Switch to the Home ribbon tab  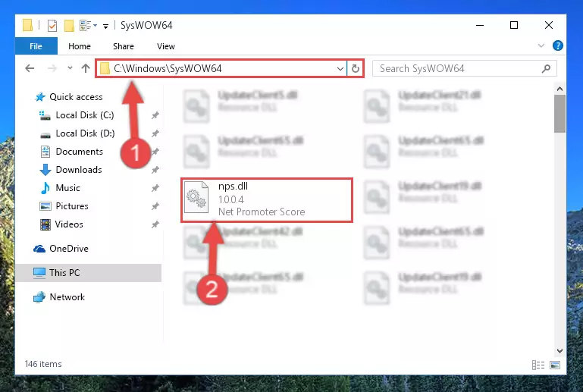(x=79, y=46)
